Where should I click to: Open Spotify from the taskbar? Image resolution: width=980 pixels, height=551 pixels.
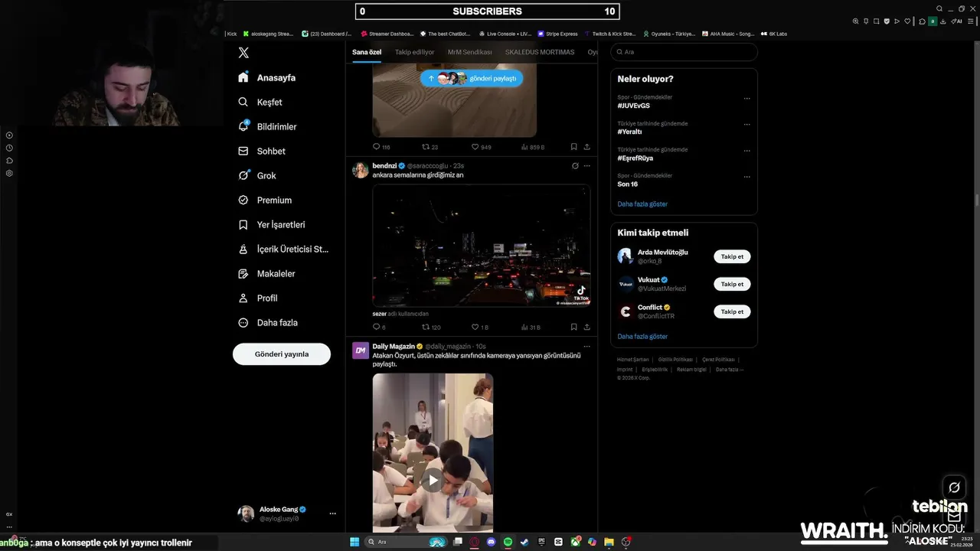pyautogui.click(x=508, y=542)
